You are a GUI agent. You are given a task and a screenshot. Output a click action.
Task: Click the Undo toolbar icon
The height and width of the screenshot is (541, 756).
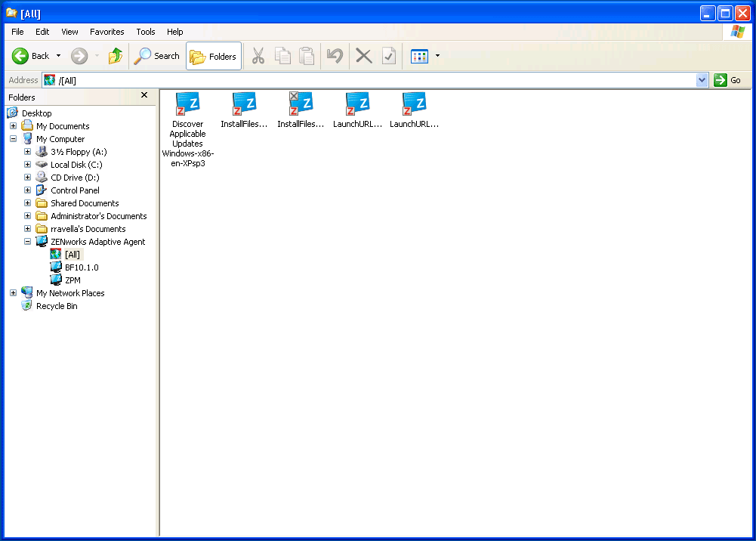(x=335, y=56)
